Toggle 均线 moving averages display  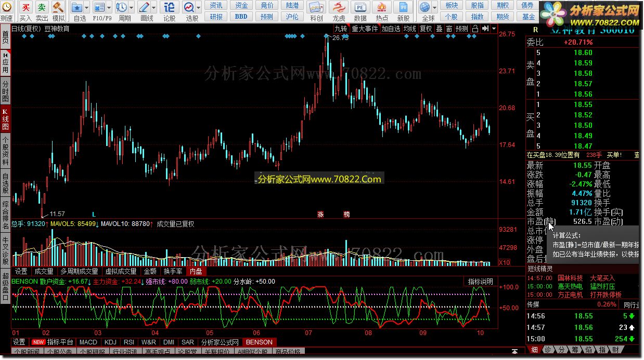(410, 29)
